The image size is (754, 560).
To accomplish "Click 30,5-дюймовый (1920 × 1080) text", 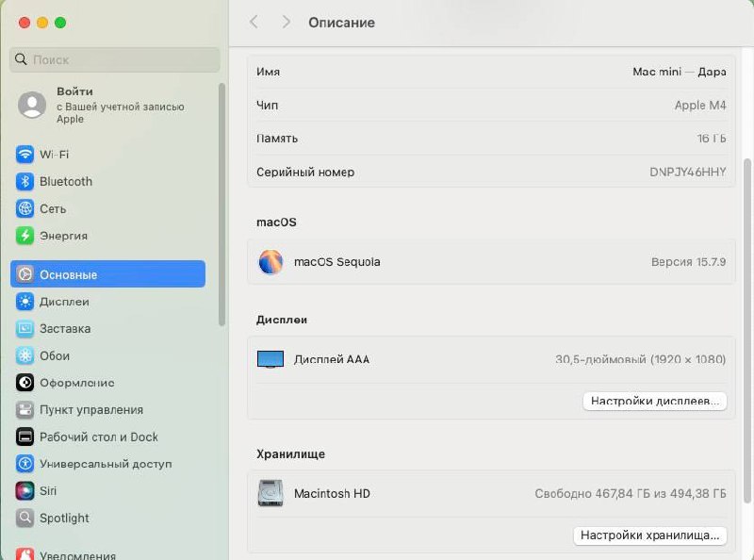I will click(641, 359).
